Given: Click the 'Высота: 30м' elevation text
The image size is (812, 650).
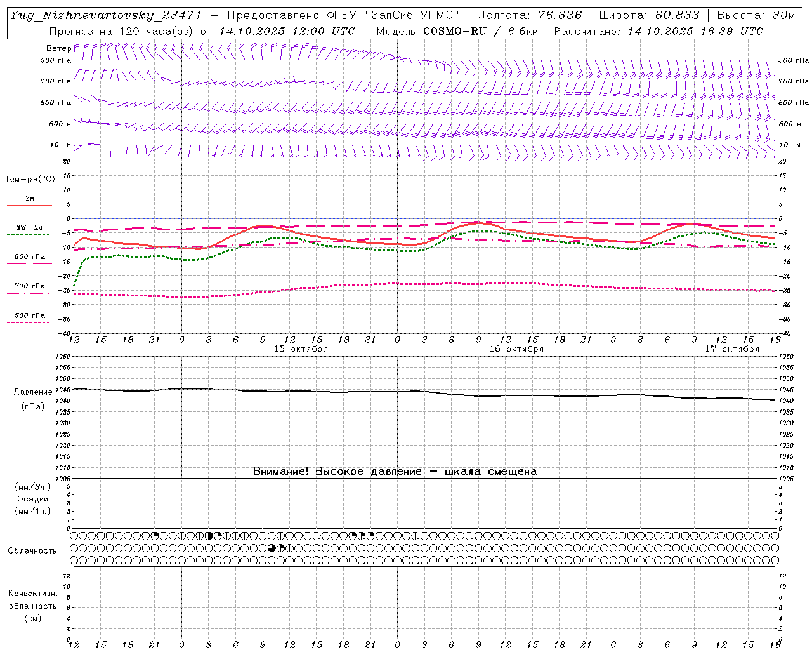Looking at the screenshot, I should point(756,15).
